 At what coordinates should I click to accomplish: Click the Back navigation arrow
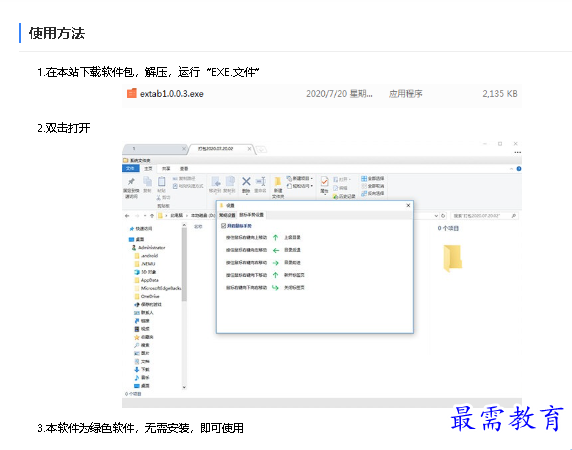click(127, 216)
